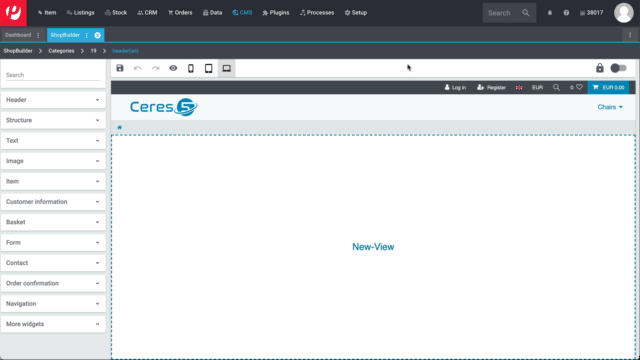This screenshot has height=360, width=640.
Task: Switch to mobile phone view
Action: (191, 68)
